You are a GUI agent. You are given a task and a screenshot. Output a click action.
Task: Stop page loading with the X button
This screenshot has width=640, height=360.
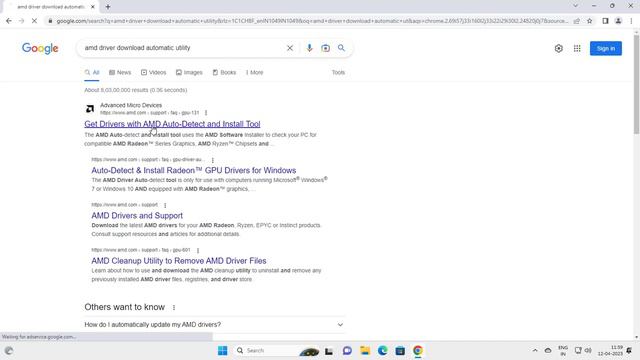pos(34,21)
